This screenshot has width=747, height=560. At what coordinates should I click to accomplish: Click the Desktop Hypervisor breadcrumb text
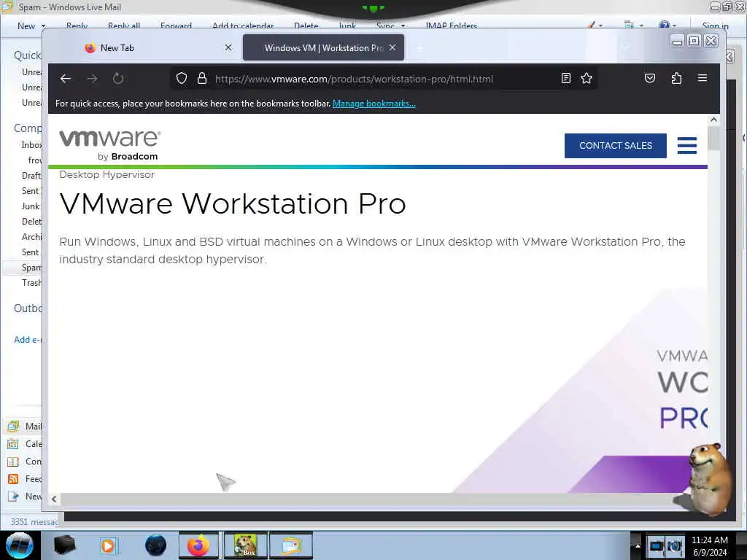pos(107,175)
